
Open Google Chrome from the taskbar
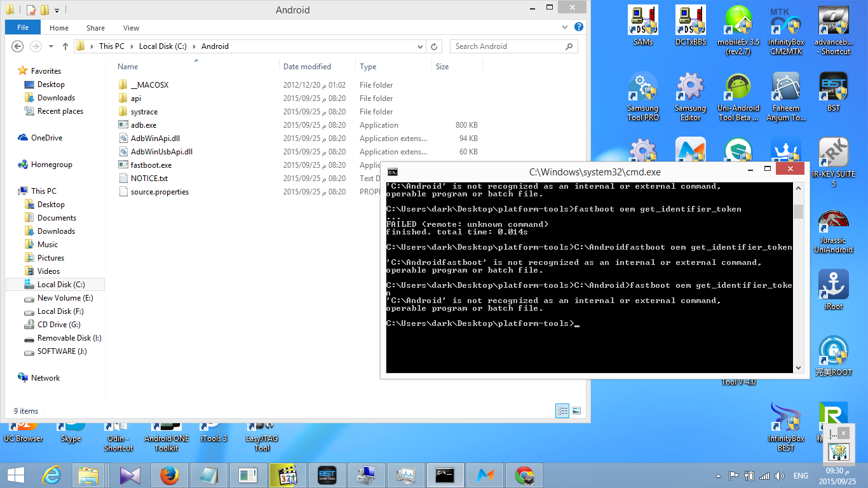(524, 475)
